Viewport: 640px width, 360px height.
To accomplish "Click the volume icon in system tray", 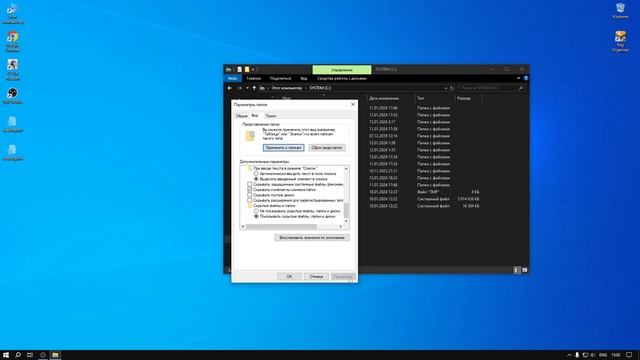I will [x=593, y=355].
